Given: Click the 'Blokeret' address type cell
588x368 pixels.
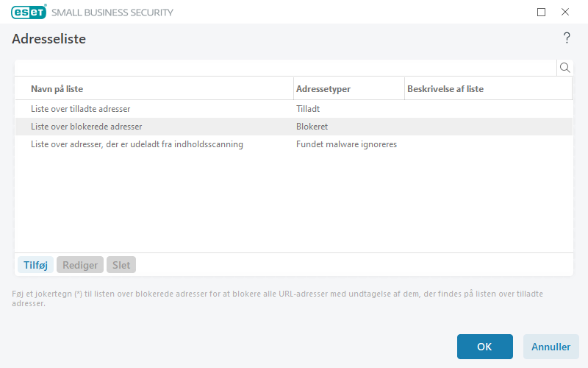Looking at the screenshot, I should click(x=312, y=127).
